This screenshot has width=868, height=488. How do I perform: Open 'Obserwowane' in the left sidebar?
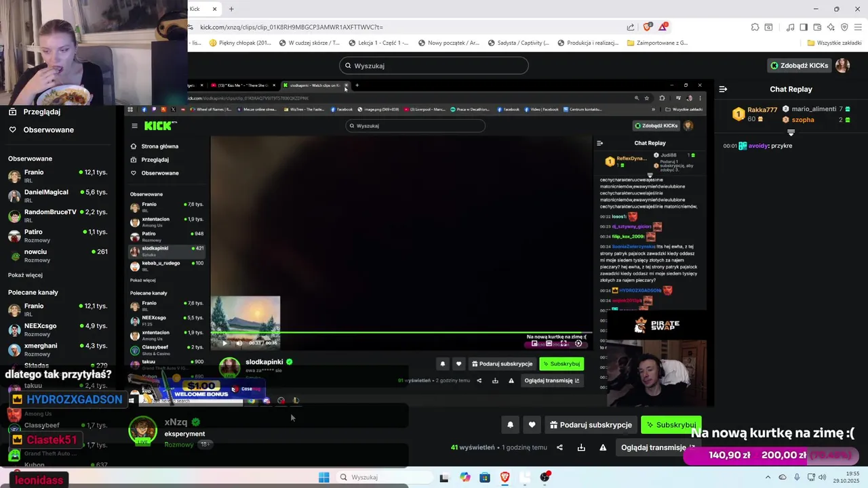41,129
